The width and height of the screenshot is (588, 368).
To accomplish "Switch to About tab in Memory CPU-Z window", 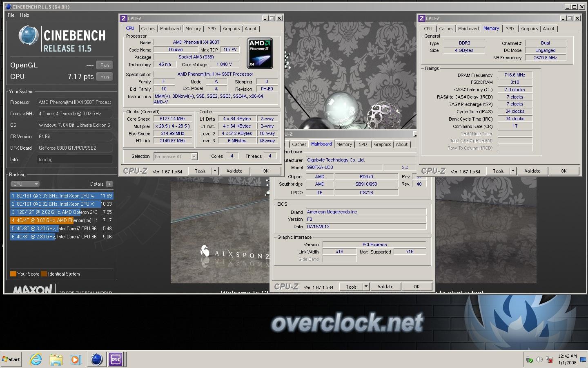I will click(549, 29).
